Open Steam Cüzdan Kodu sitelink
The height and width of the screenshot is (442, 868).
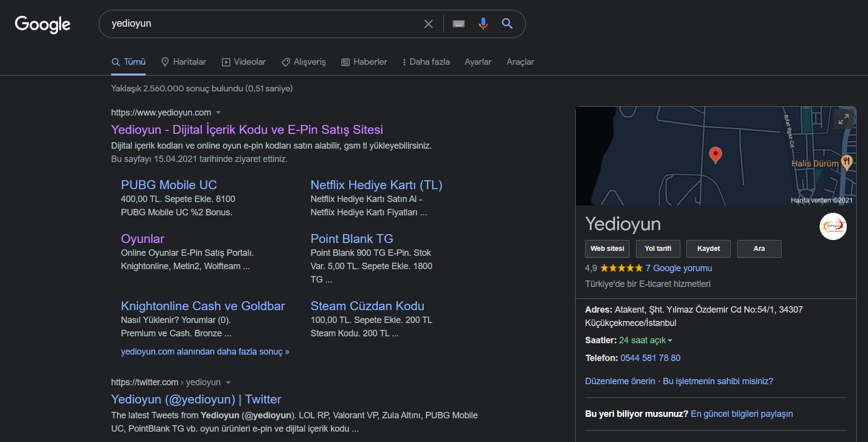pos(367,306)
